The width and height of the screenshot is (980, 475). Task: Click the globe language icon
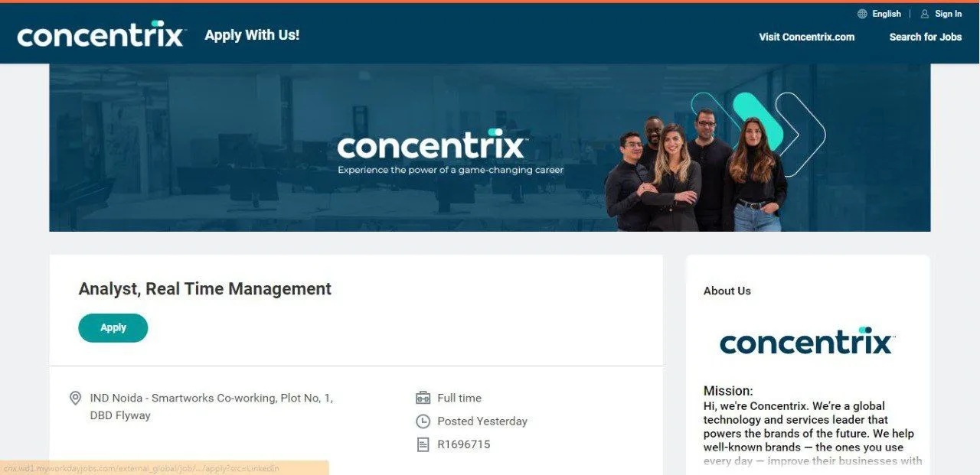(862, 14)
